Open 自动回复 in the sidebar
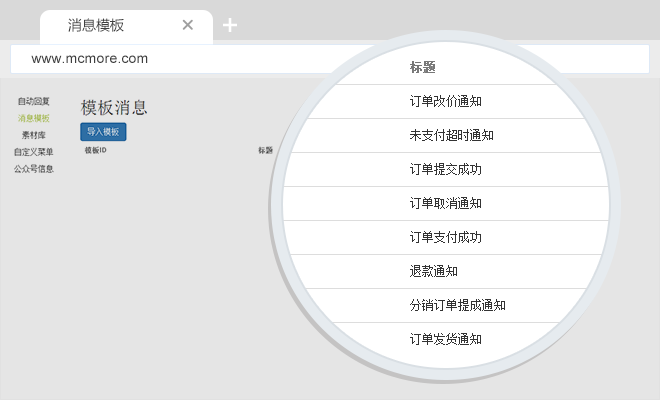660x400 pixels. tap(34, 102)
